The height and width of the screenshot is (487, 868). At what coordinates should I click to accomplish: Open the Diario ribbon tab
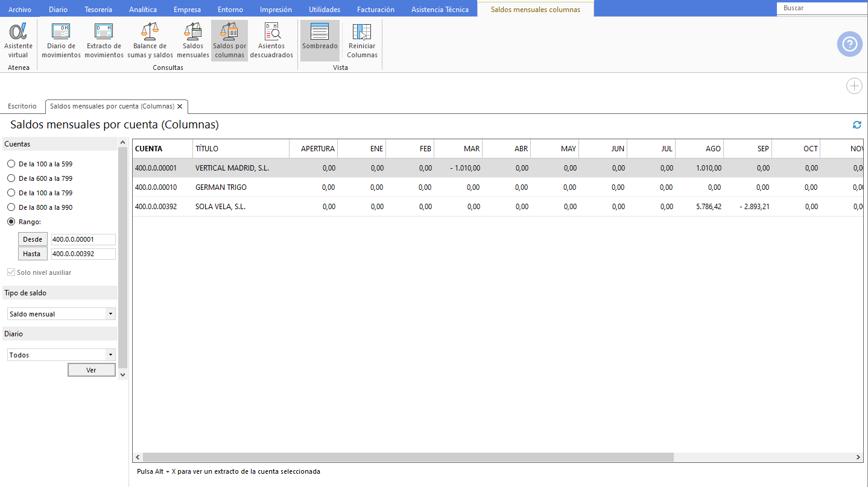pos(58,10)
